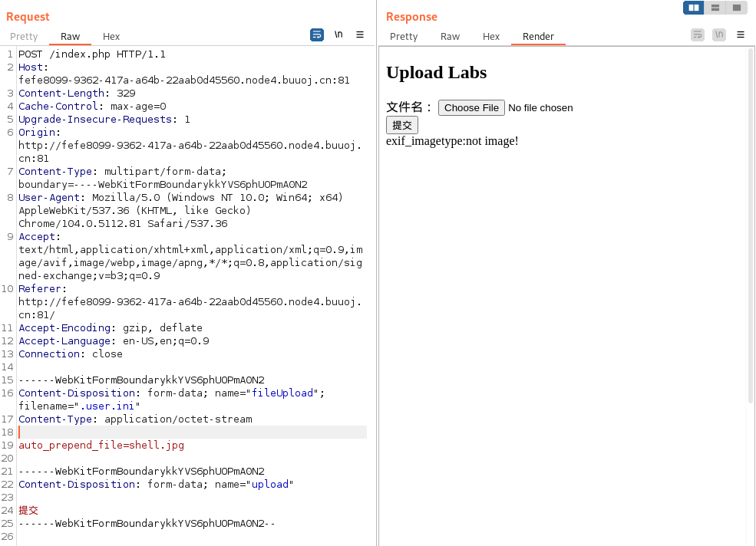The height and width of the screenshot is (546, 756).
Task: Switch Response view to Render tab
Action: coord(538,37)
